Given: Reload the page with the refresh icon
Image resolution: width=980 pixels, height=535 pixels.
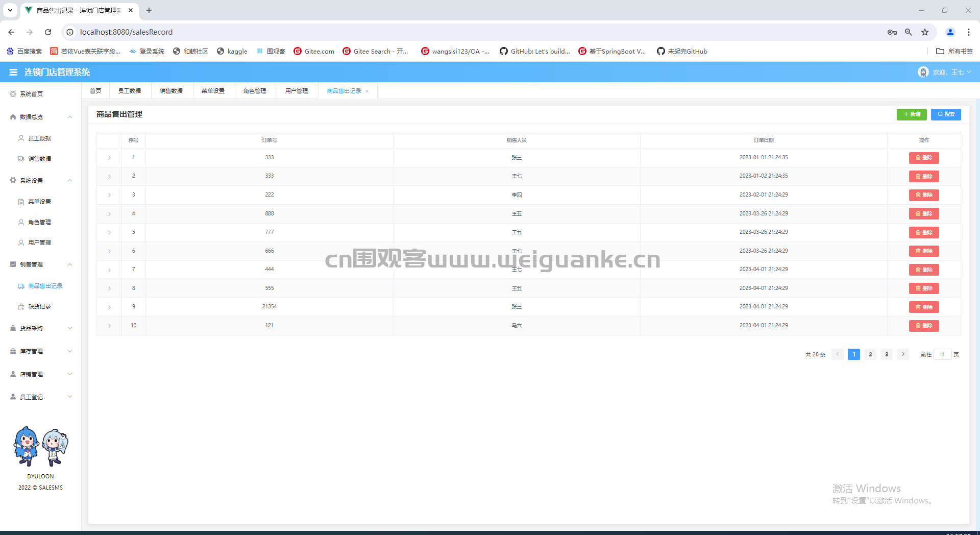Looking at the screenshot, I should point(48,32).
